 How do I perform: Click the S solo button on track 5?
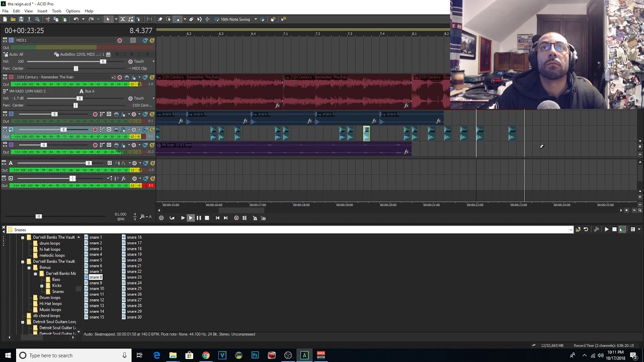[152, 145]
